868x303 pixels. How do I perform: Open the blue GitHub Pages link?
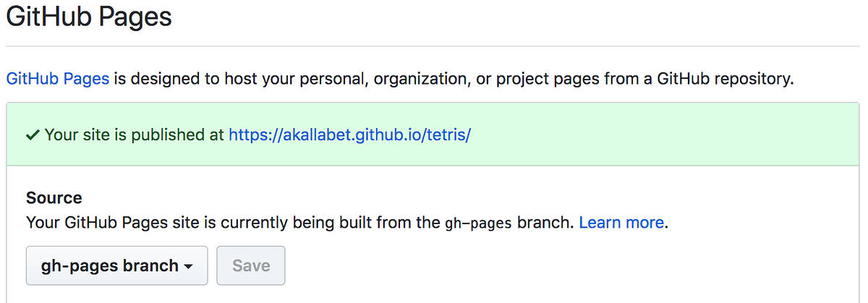pyautogui.click(x=58, y=78)
